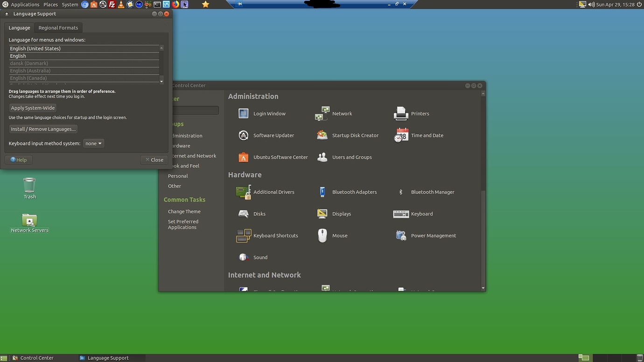Open Keyboard Shortcuts settings
The height and width of the screenshot is (362, 644).
point(275,236)
